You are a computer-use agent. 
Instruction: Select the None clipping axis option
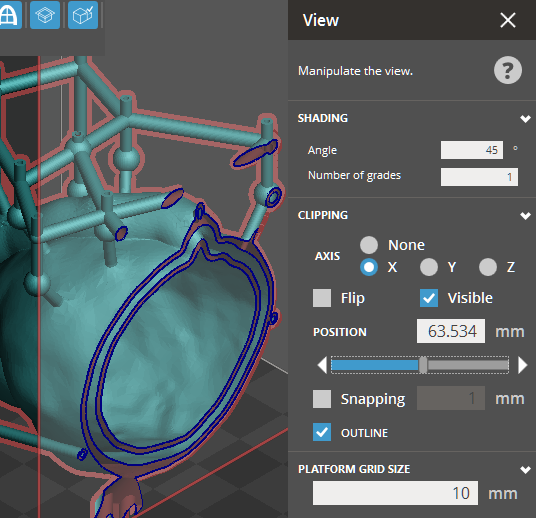(369, 245)
